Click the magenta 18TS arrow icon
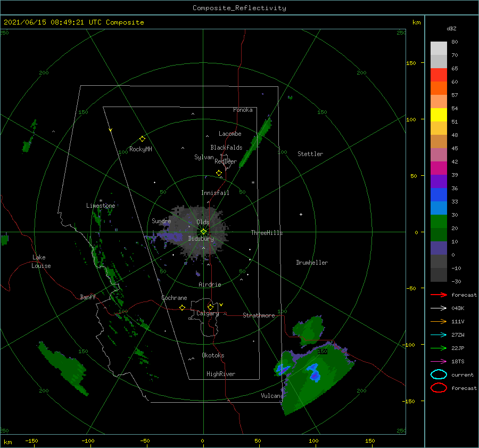479x448 pixels. coord(439,362)
